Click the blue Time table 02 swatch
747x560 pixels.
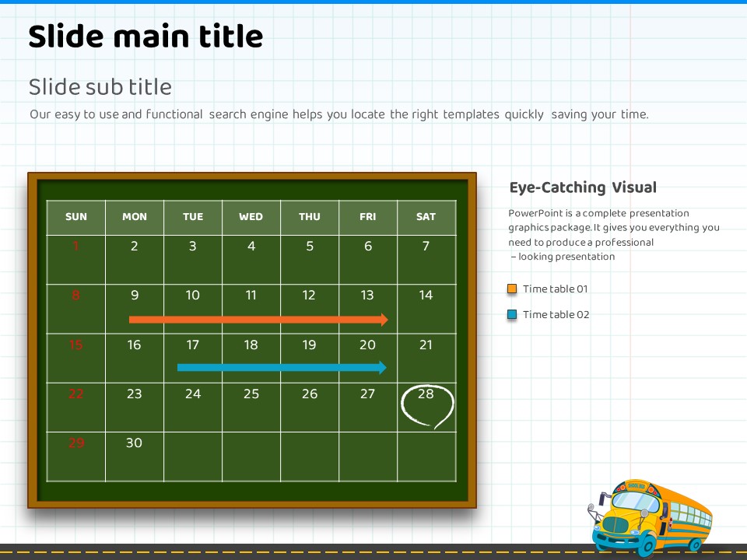pyautogui.click(x=512, y=315)
